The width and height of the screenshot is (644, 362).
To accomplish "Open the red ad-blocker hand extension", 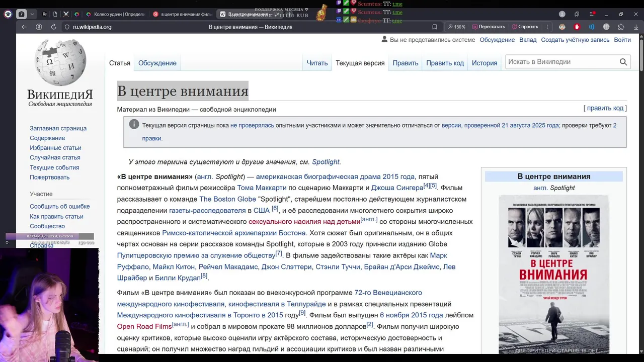I will [577, 27].
